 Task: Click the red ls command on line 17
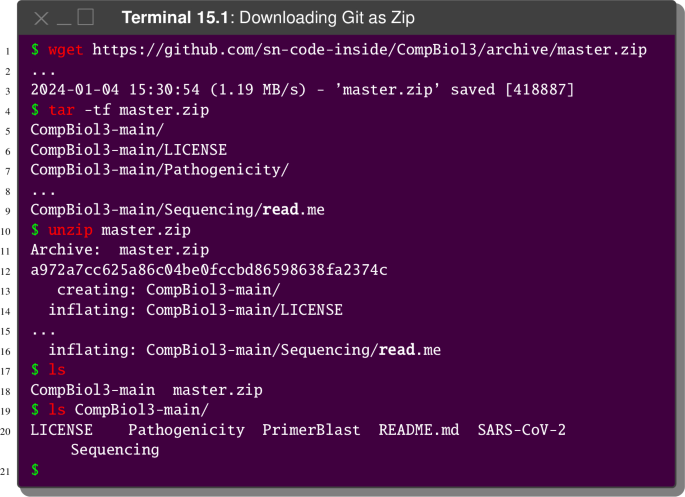[x=57, y=370]
